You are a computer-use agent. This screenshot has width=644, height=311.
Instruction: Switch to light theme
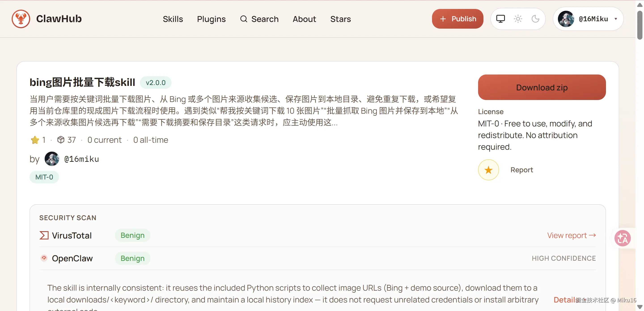click(518, 19)
